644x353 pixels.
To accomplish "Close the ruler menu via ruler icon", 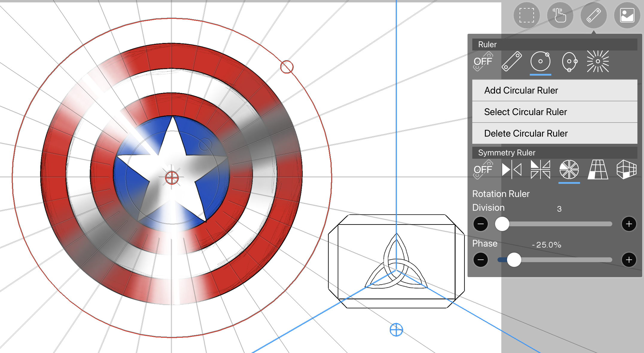I will click(593, 15).
